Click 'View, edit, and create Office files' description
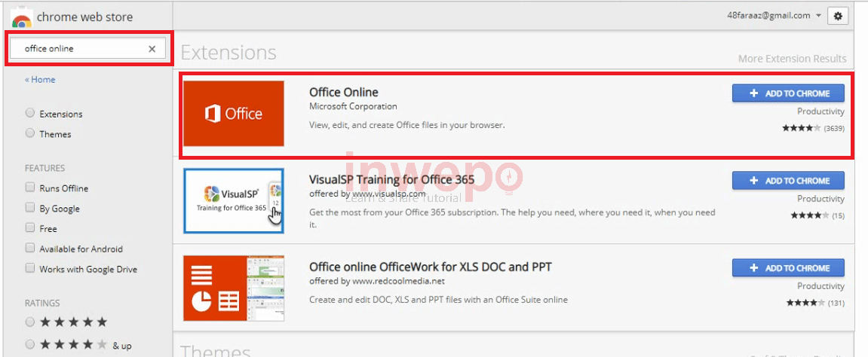868x357 pixels. (x=407, y=126)
